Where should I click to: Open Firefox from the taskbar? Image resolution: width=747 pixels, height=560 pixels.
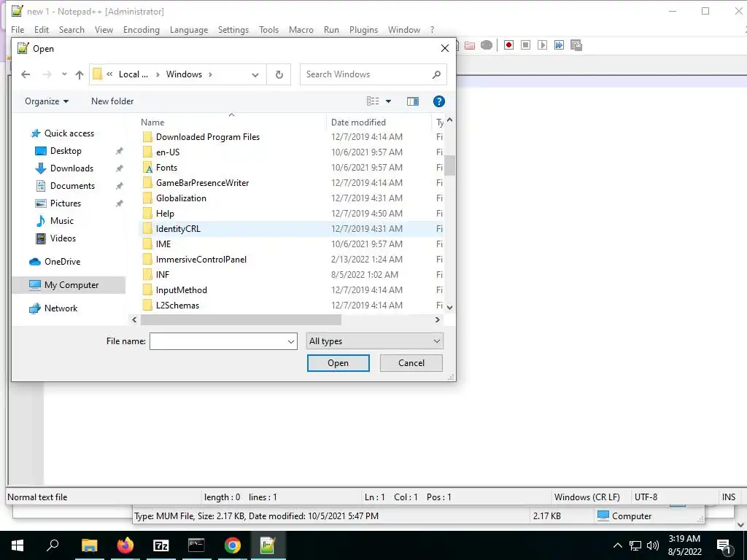click(x=125, y=545)
